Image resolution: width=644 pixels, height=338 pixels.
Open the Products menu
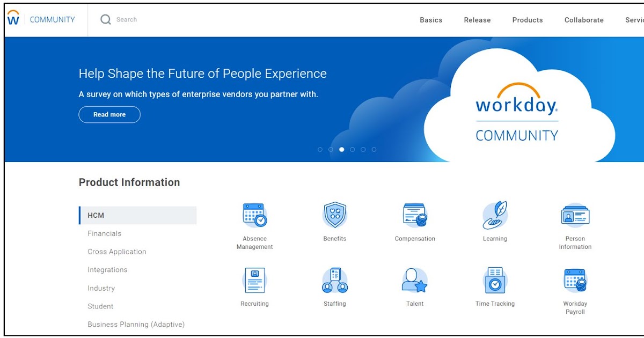pyautogui.click(x=528, y=20)
